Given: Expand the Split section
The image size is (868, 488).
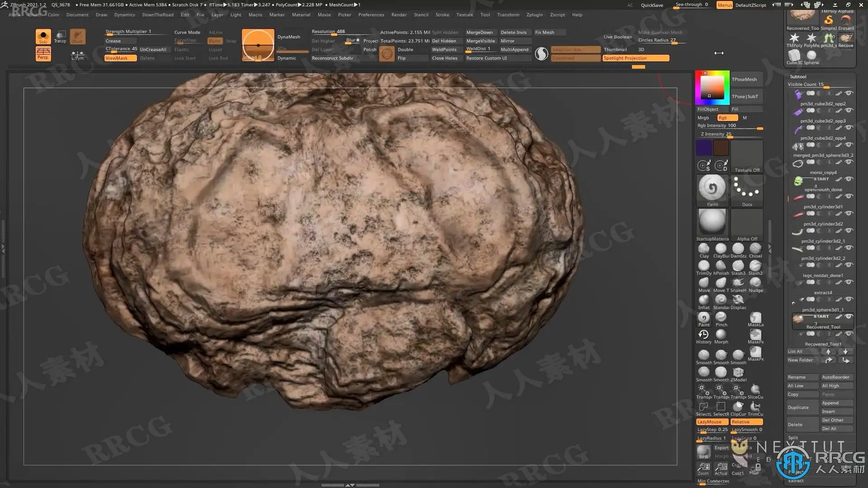Looking at the screenshot, I should coord(793,437).
